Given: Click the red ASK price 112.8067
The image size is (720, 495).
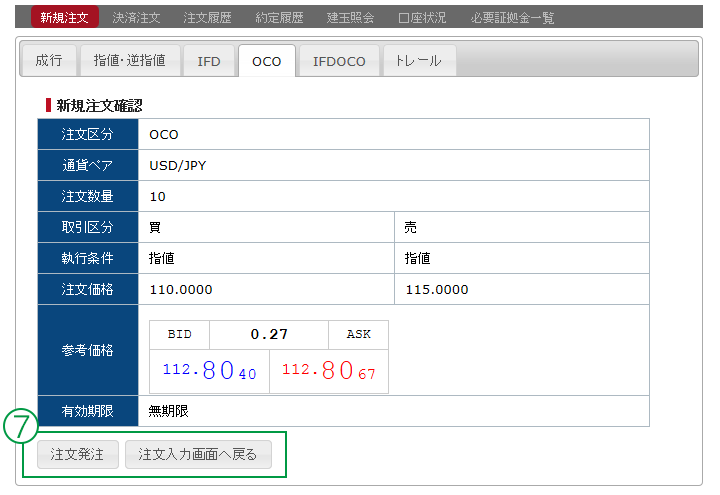Looking at the screenshot, I should coord(329,370).
